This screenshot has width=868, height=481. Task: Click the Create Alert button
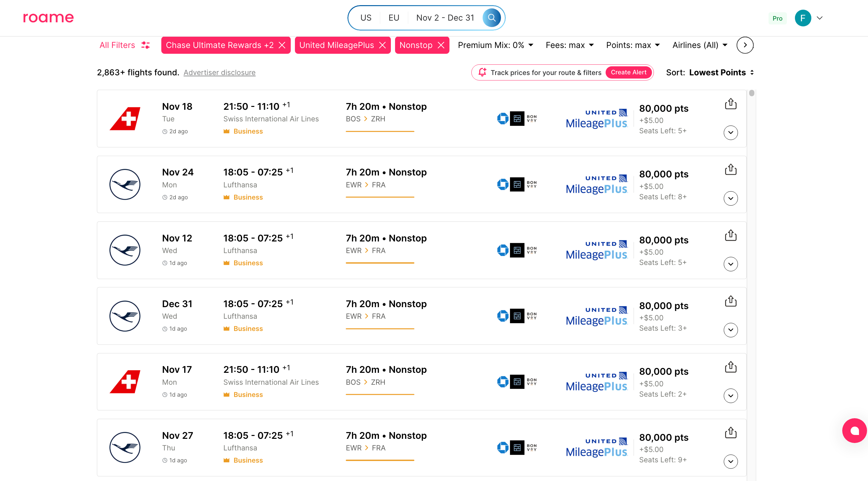[628, 72]
